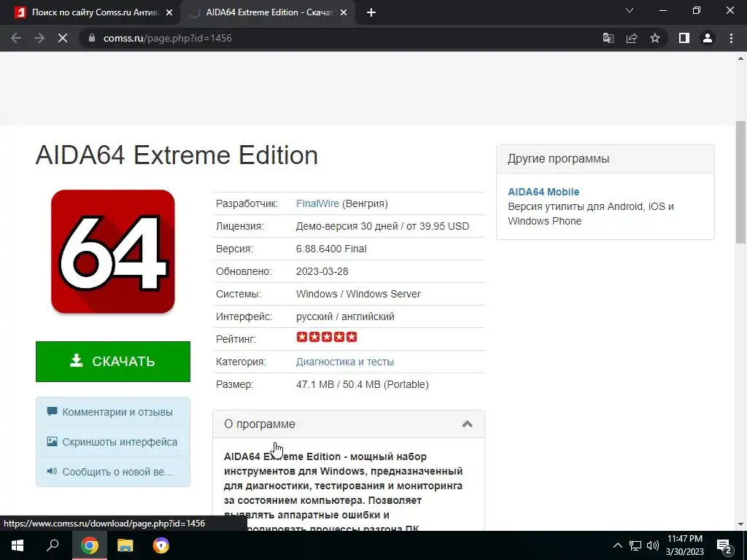The width and height of the screenshot is (747, 560).
Task: Open the AIDA64 Mobile link
Action: tap(543, 192)
